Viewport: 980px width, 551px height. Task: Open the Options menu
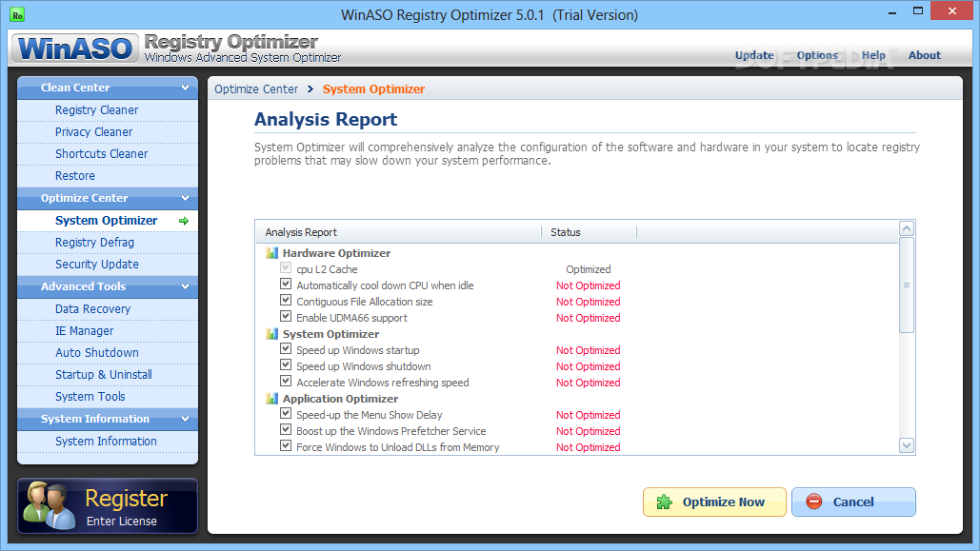[817, 55]
